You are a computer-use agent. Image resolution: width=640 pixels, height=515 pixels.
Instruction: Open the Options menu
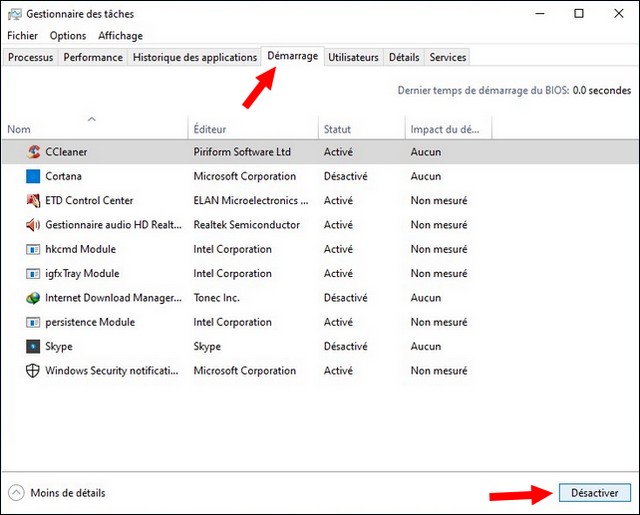[x=68, y=36]
